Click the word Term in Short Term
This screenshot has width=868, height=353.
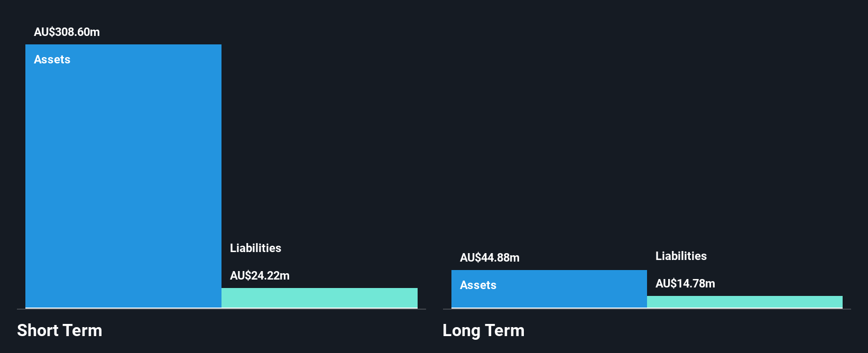coord(82,330)
